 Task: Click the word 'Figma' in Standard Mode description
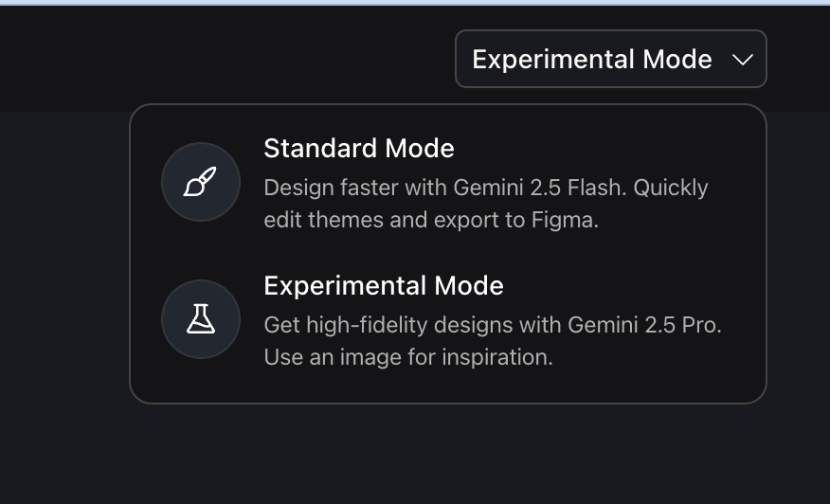coord(569,221)
